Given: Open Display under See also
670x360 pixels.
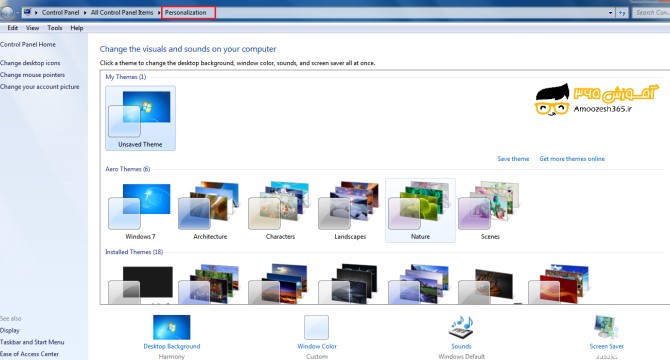Looking at the screenshot, I should (x=10, y=331).
